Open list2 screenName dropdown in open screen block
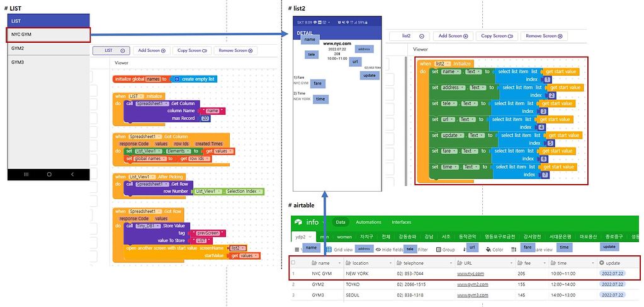 [x=238, y=248]
